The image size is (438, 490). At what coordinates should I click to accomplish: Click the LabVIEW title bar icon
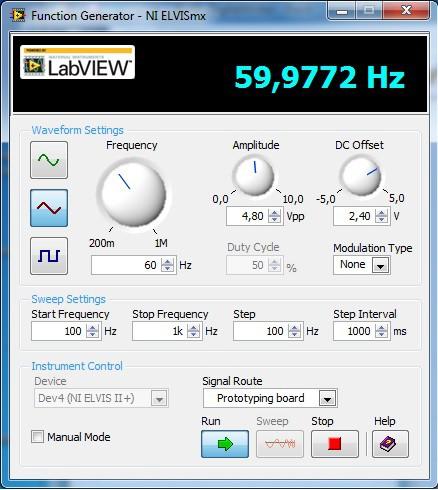[x=18, y=15]
